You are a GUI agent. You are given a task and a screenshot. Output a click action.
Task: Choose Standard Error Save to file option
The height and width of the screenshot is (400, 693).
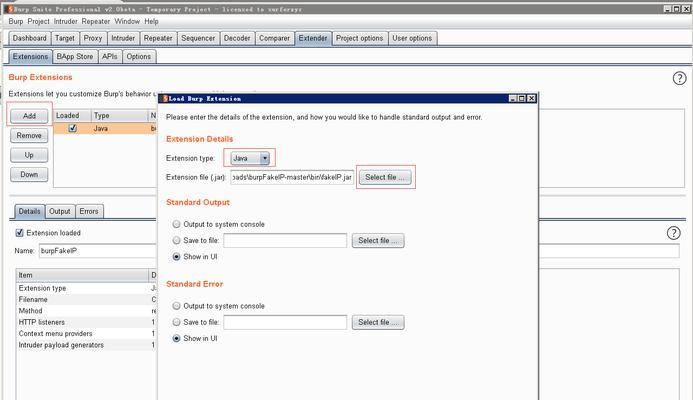pyautogui.click(x=177, y=322)
